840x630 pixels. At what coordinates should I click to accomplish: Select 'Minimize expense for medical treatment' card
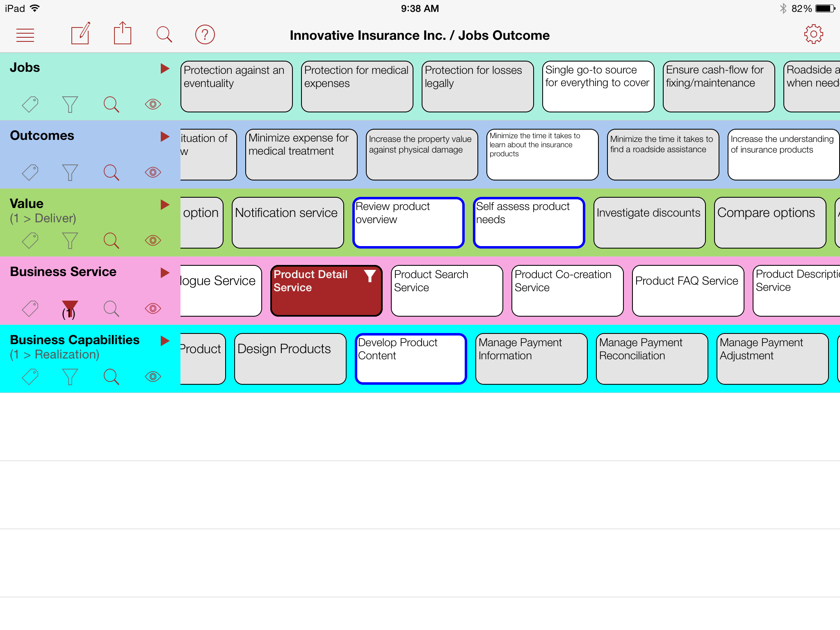click(301, 155)
